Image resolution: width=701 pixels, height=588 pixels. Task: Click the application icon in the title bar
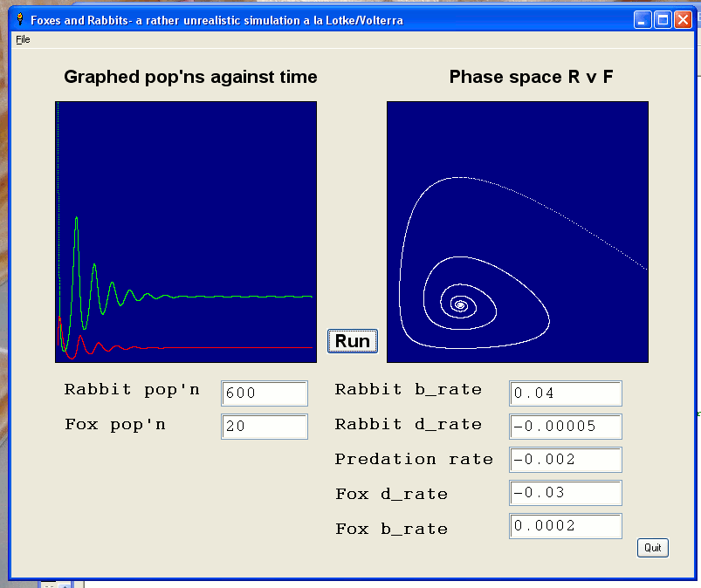[20, 19]
